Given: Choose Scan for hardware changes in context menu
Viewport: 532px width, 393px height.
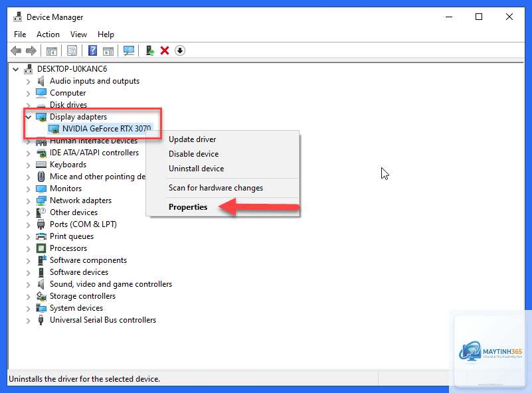Looking at the screenshot, I should point(222,188).
